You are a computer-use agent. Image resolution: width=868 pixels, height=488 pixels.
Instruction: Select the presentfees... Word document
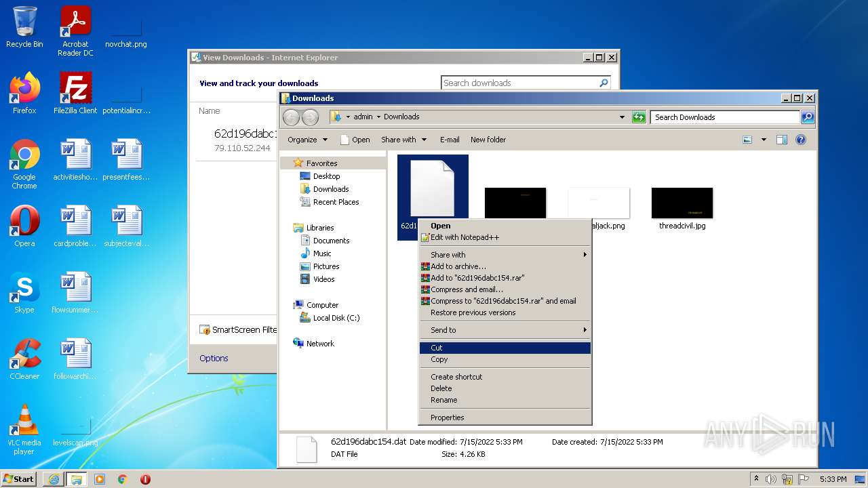pyautogui.click(x=126, y=160)
